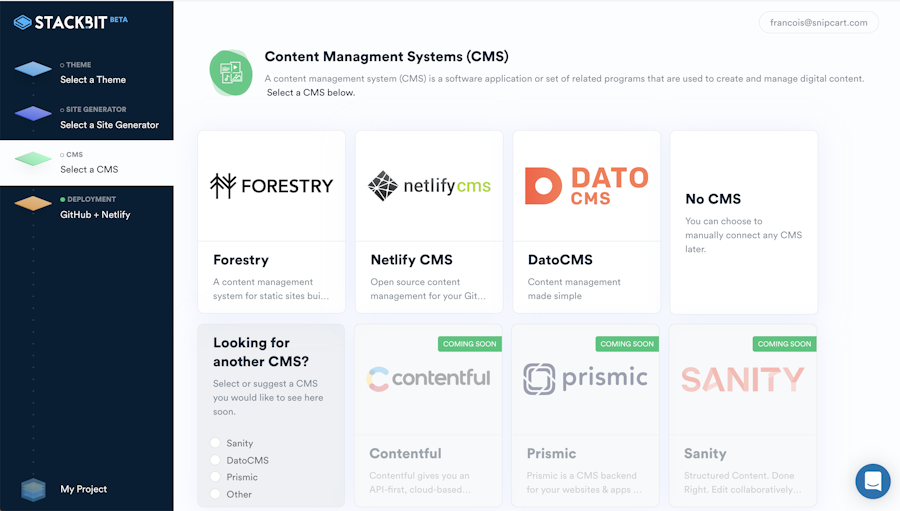Open the Select a CMS step
900x511 pixels.
[89, 169]
